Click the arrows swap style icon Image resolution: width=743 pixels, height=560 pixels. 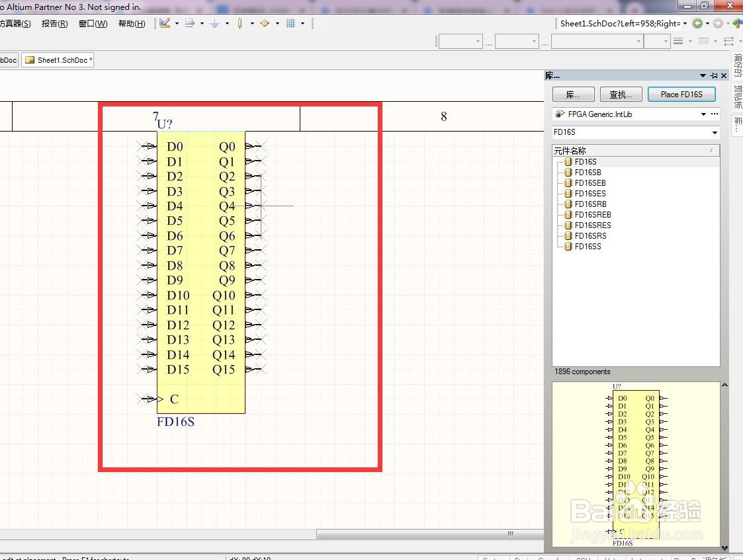pos(729,42)
